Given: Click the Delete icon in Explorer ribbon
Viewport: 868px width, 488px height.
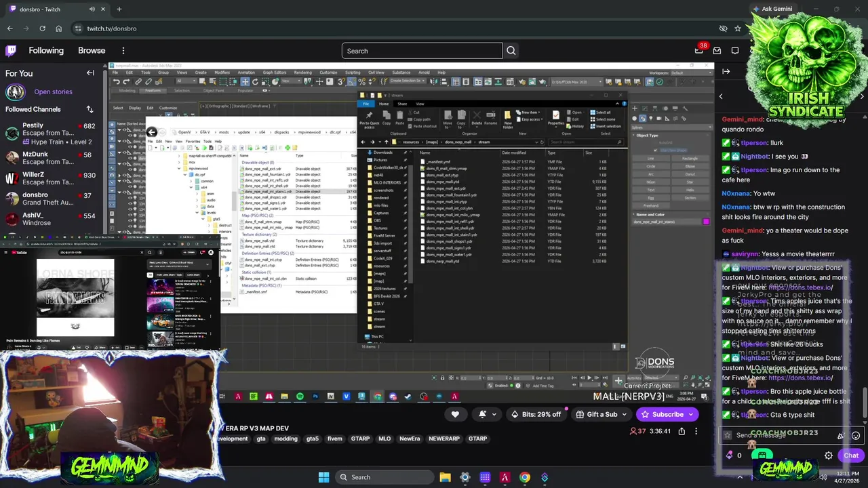Looking at the screenshot, I should coord(477,118).
